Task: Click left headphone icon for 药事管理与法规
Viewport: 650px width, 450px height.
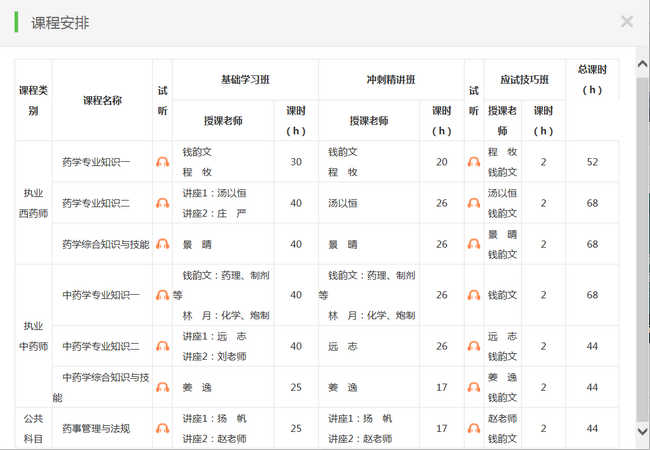Action: pyautogui.click(x=162, y=428)
